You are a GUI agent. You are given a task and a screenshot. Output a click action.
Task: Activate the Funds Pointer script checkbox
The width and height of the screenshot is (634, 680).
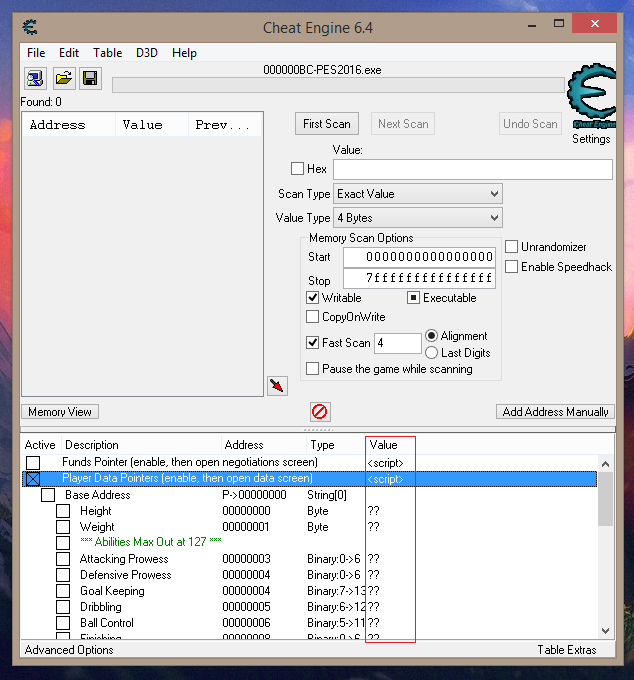33,462
